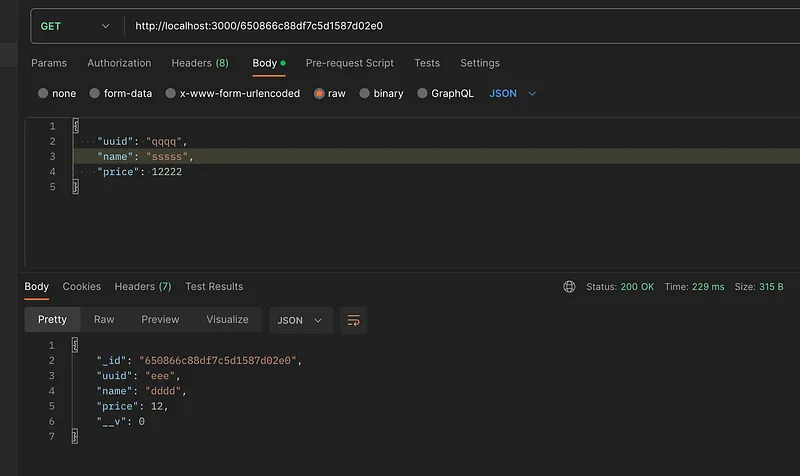This screenshot has height=476, width=800.
Task: Switch to the Test Results tab
Action: coord(214,287)
